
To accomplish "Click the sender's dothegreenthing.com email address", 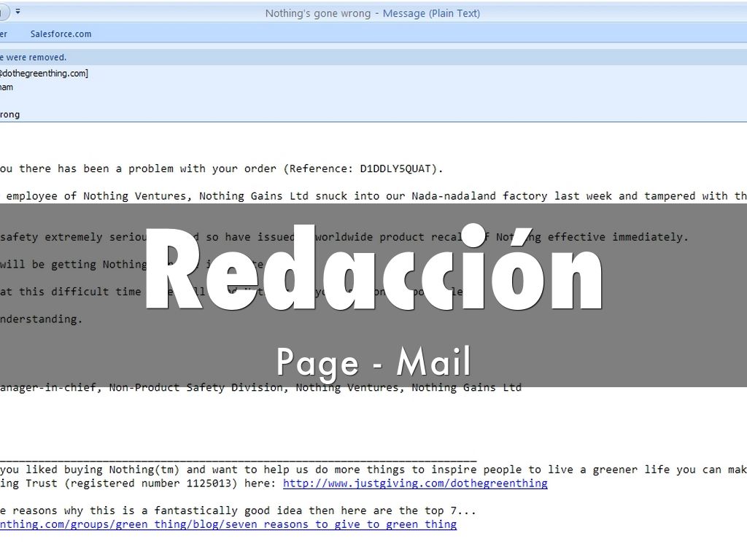I will [x=44, y=73].
